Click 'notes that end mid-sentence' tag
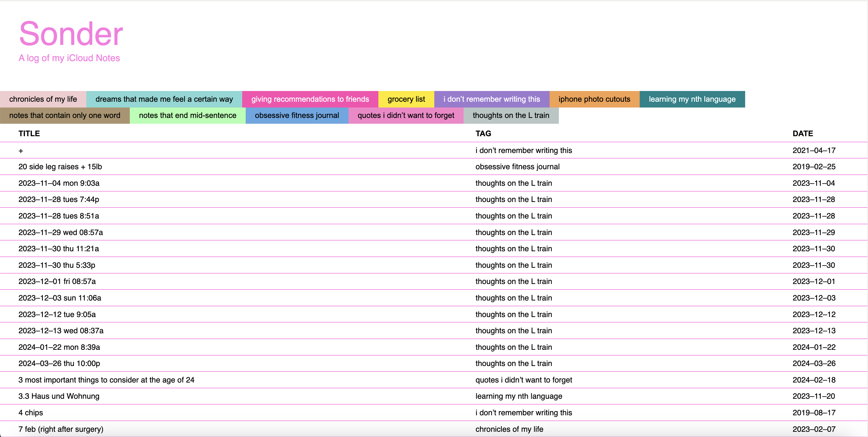Viewport: 868px width, 437px height. click(187, 115)
